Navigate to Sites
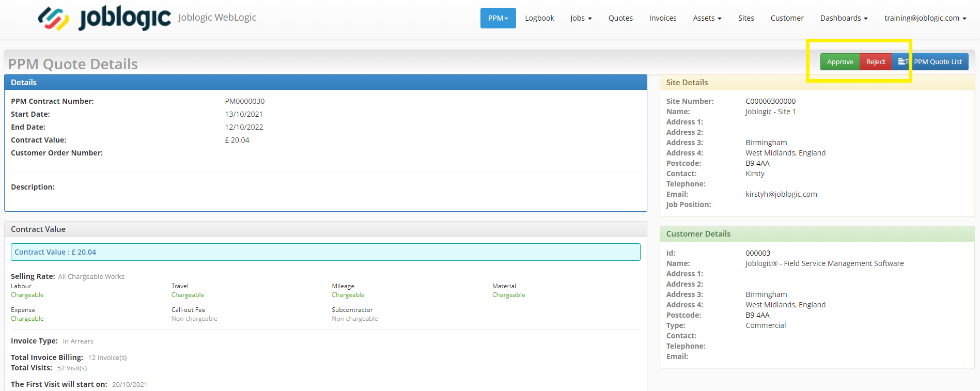This screenshot has height=391, width=980. pyautogui.click(x=746, y=18)
